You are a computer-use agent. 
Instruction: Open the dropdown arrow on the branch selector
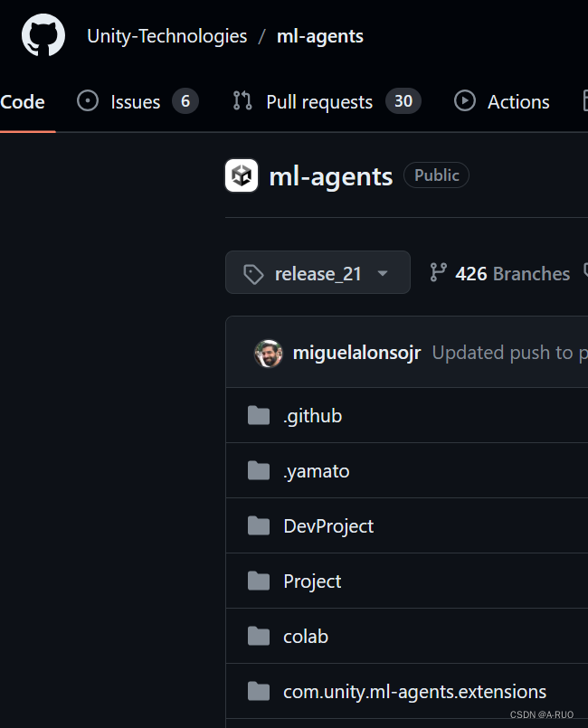383,273
